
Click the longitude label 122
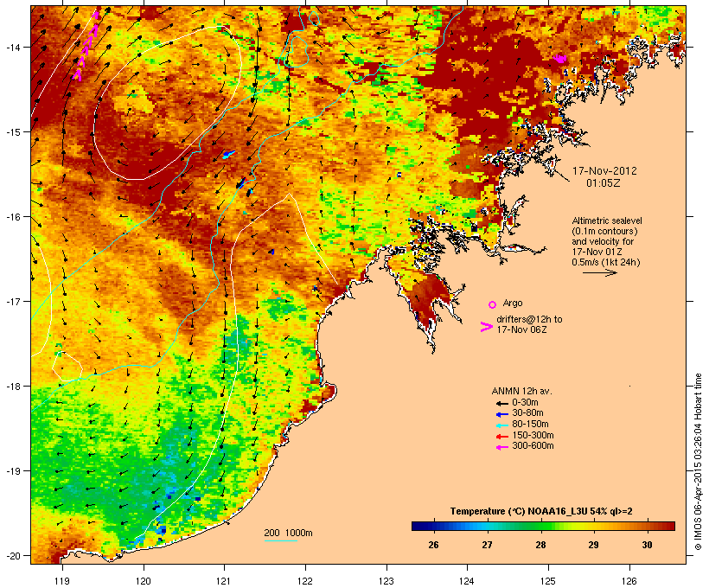[x=305, y=581]
